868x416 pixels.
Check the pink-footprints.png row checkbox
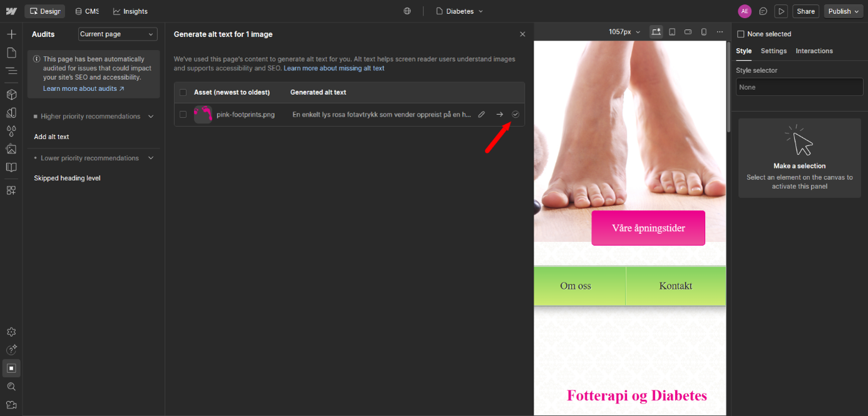pos(183,115)
